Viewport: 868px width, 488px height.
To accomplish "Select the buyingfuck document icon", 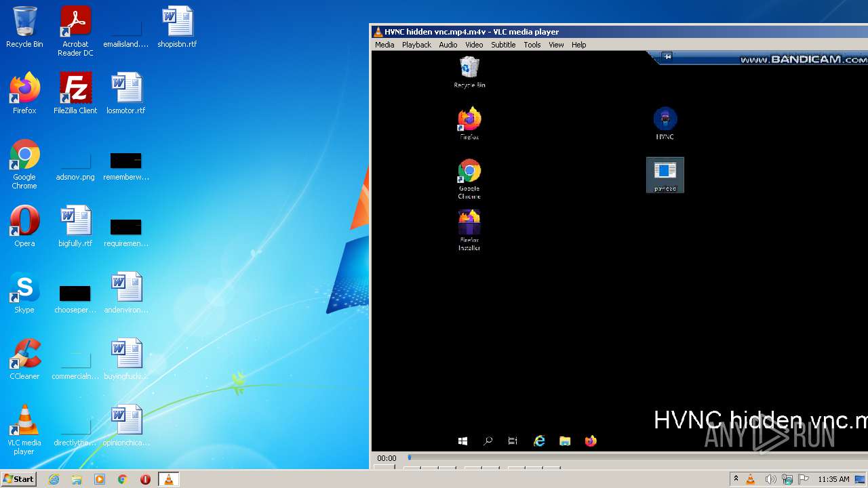I will 126,359.
